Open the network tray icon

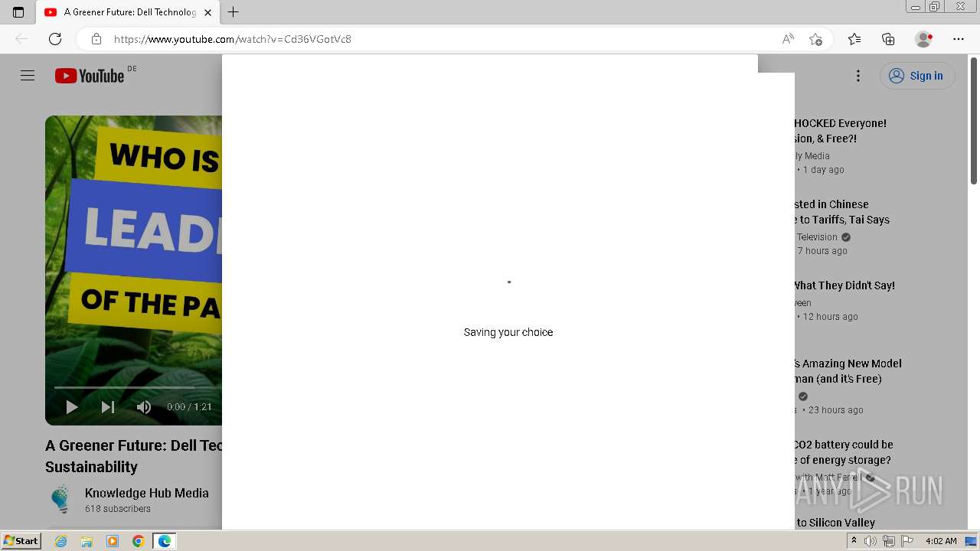(889, 541)
